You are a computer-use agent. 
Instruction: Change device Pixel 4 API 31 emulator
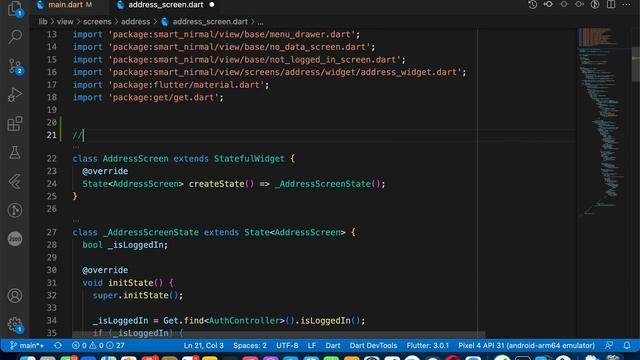click(x=527, y=345)
